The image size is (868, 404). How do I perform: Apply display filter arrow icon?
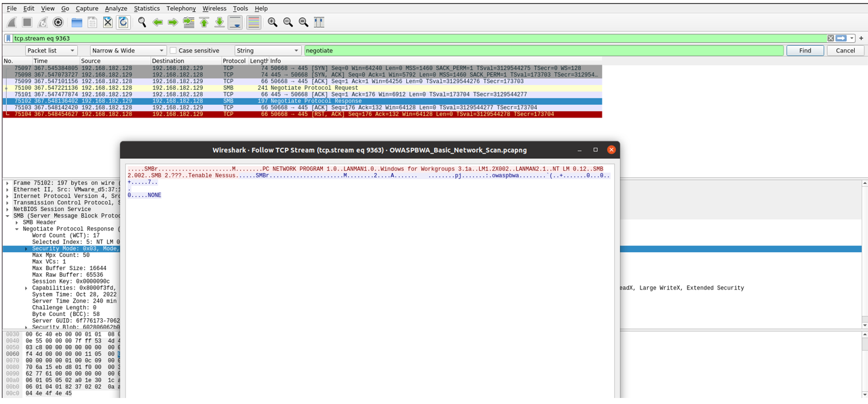[841, 38]
